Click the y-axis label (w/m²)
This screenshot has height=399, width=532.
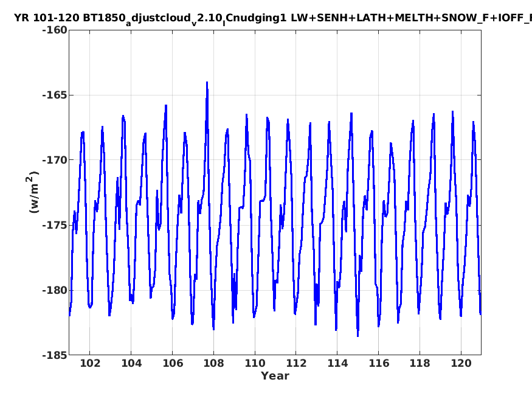pos(33,192)
